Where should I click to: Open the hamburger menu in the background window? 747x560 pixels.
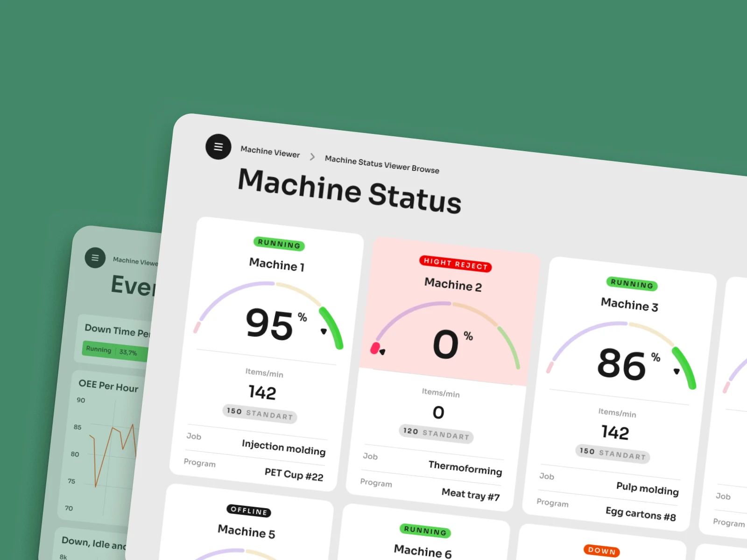95,258
